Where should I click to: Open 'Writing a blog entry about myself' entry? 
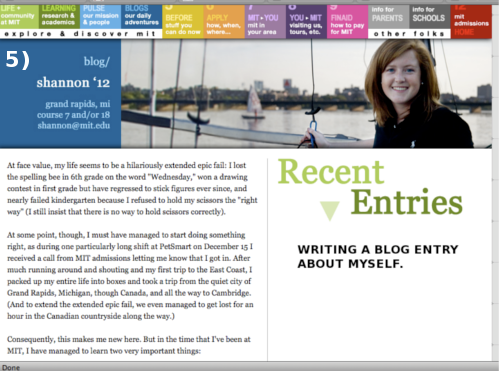tap(378, 256)
